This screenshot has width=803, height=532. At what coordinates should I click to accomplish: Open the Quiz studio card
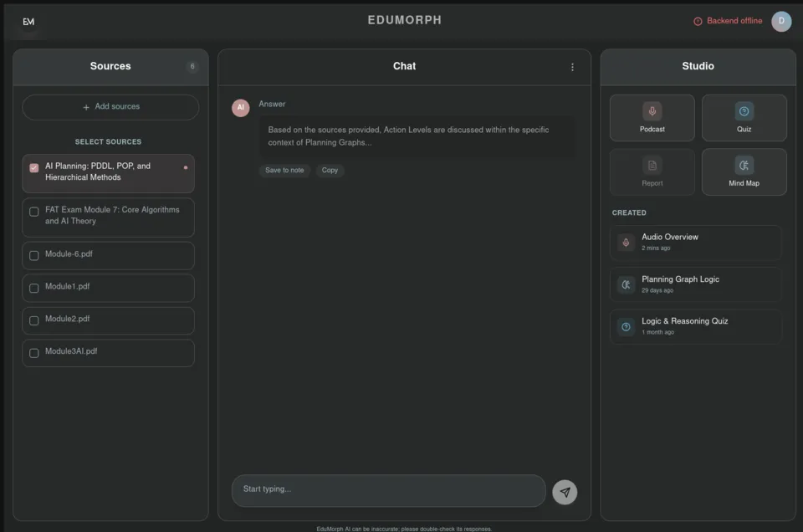click(x=744, y=118)
